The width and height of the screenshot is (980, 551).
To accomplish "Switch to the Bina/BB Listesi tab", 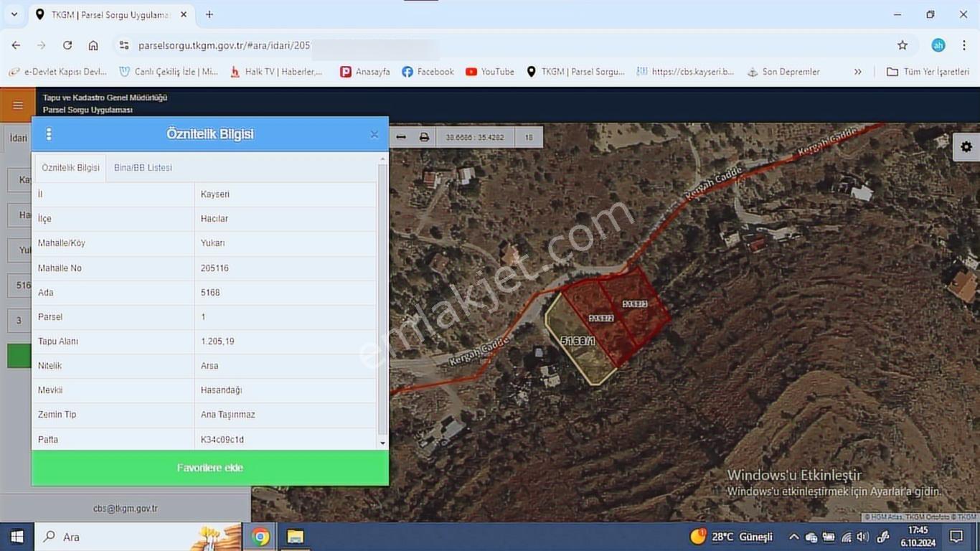I will coord(143,167).
